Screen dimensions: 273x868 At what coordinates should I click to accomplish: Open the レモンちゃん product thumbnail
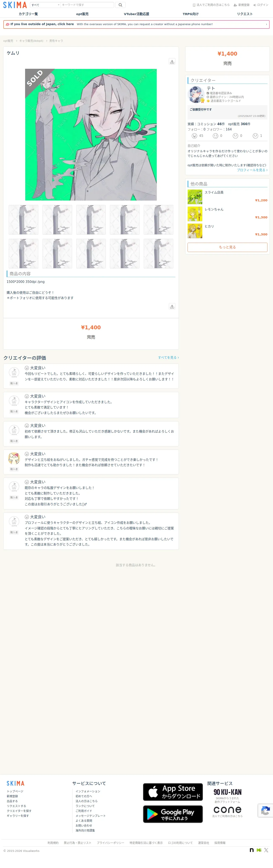click(195, 214)
